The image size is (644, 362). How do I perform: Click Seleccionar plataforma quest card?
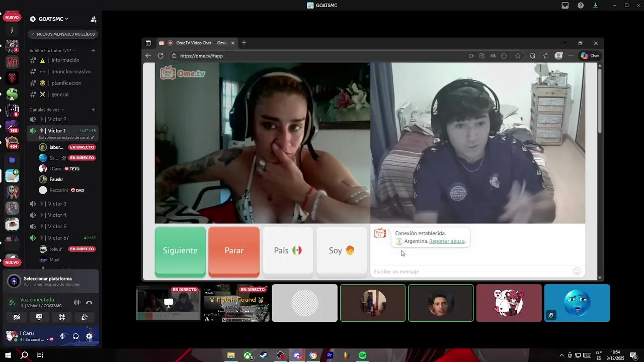pyautogui.click(x=50, y=281)
